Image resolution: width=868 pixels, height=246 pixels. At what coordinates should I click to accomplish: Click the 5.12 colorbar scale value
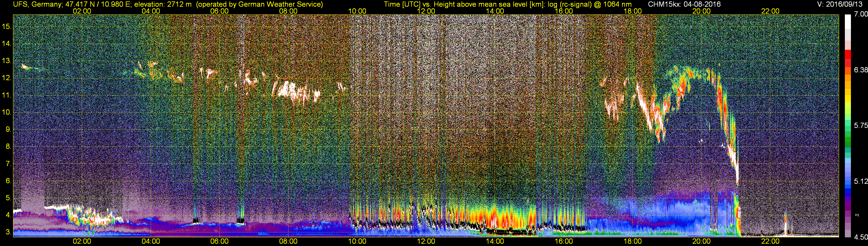[861, 181]
